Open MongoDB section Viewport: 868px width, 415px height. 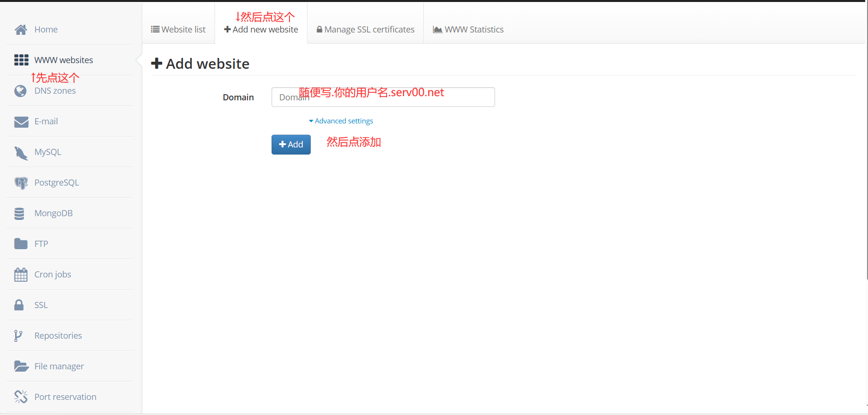(x=70, y=213)
